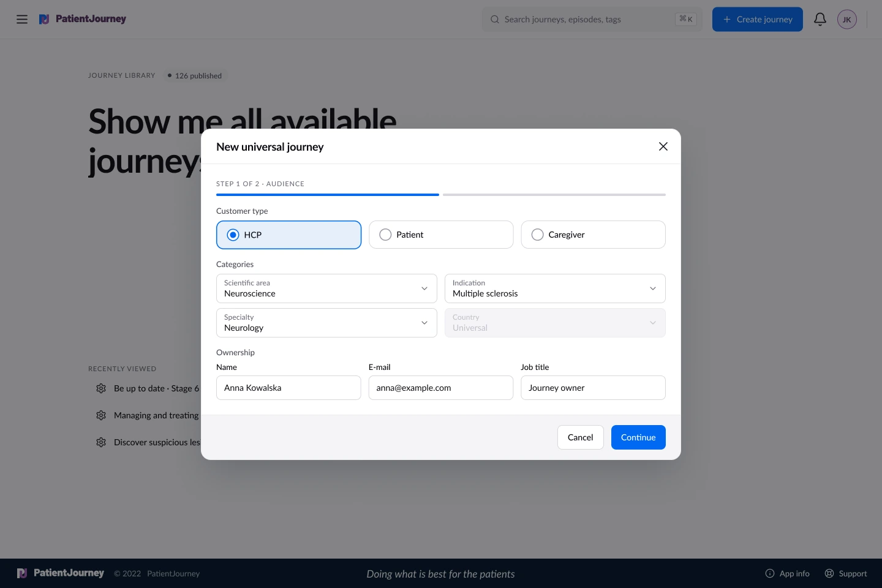Open the notifications bell
The width and height of the screenshot is (882, 588).
[x=820, y=20]
